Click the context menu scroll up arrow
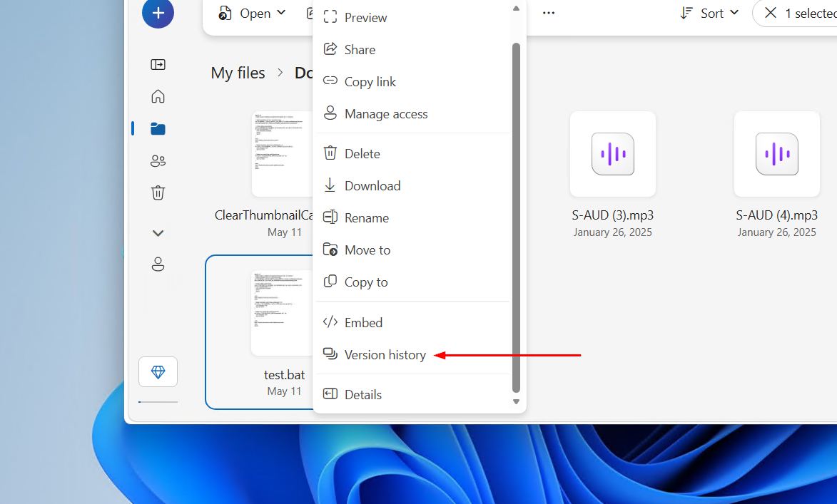The height and width of the screenshot is (504, 837). pos(516,9)
